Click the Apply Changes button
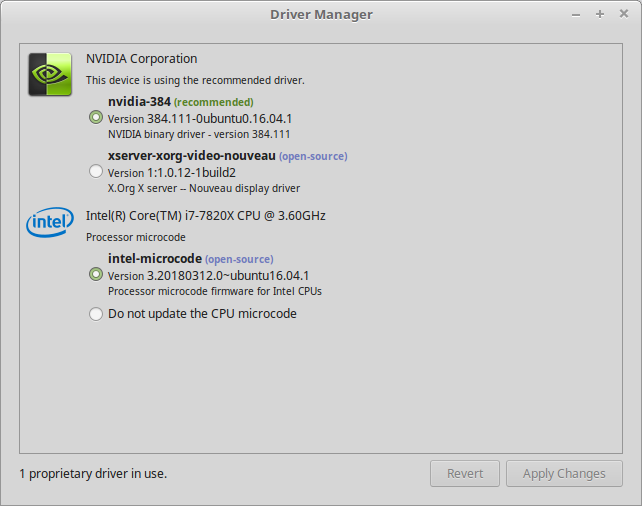 564,474
